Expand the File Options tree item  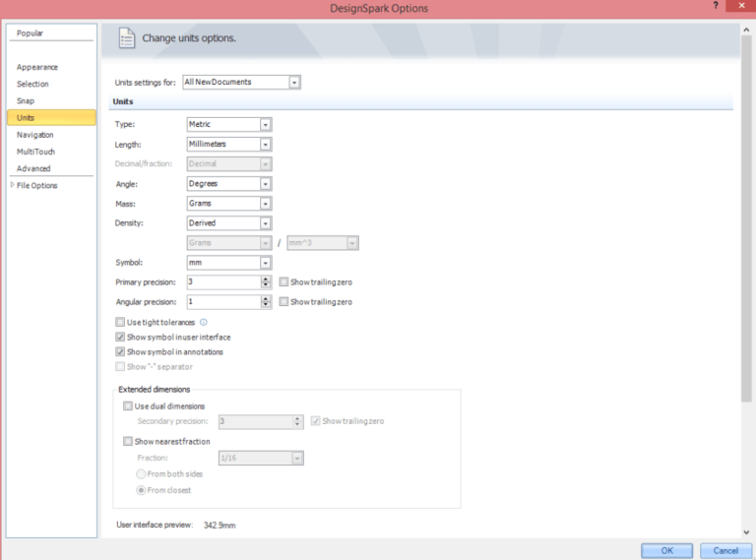(12, 185)
